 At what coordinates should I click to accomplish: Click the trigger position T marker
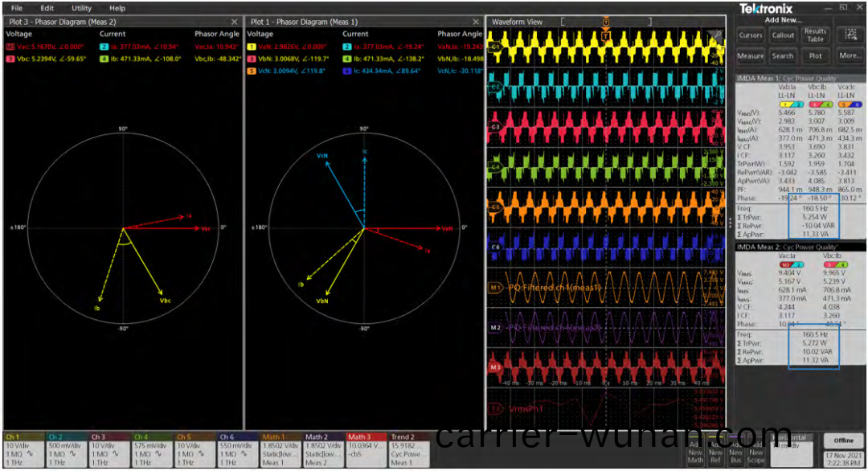click(605, 35)
